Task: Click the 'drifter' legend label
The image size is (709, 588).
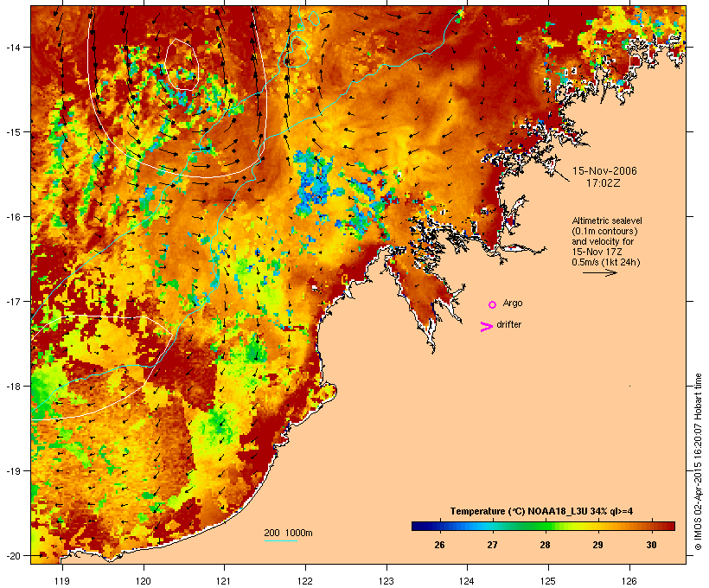Action: 508,324
